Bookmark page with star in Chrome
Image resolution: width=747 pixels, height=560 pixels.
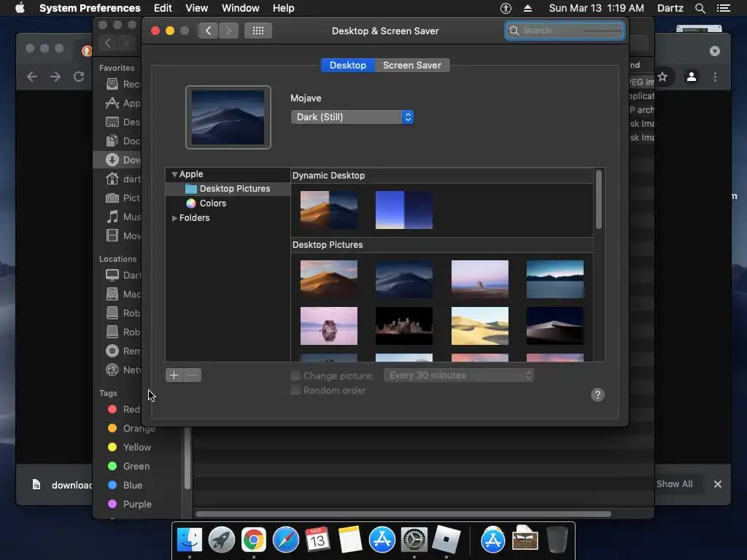[662, 77]
